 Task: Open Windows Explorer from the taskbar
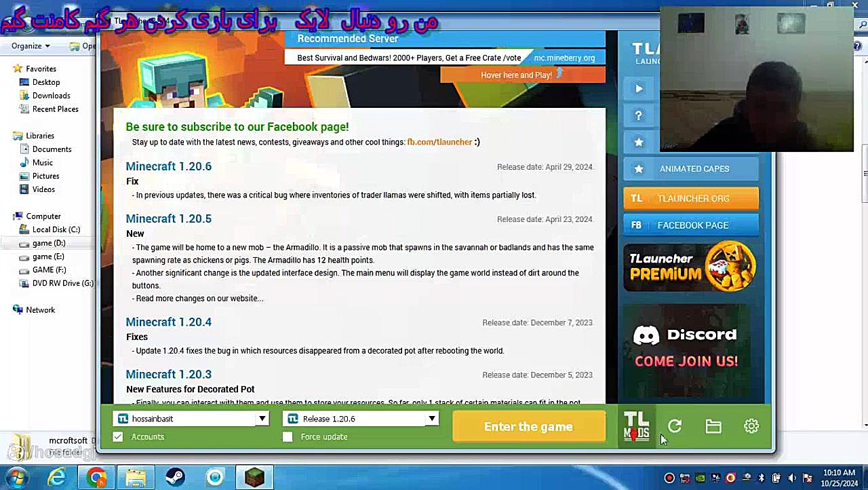[x=136, y=478]
